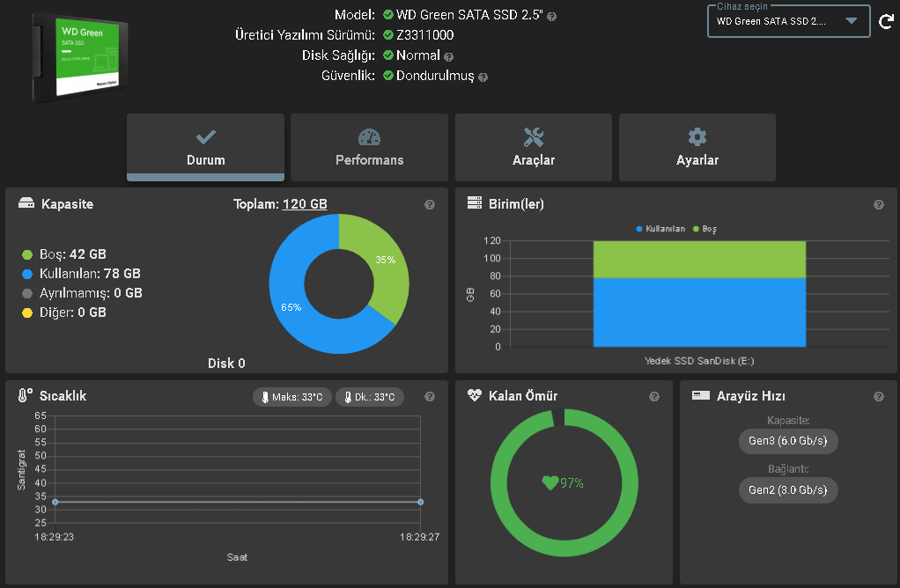Click the green check beside Dondurulmuş

(x=388, y=75)
